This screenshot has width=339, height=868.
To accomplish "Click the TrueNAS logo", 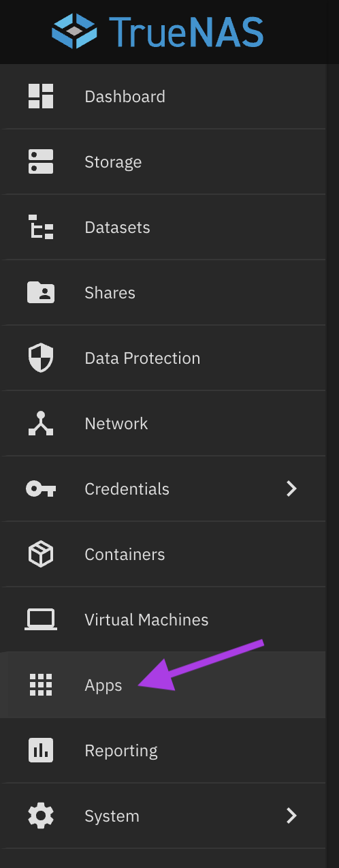I will [158, 31].
